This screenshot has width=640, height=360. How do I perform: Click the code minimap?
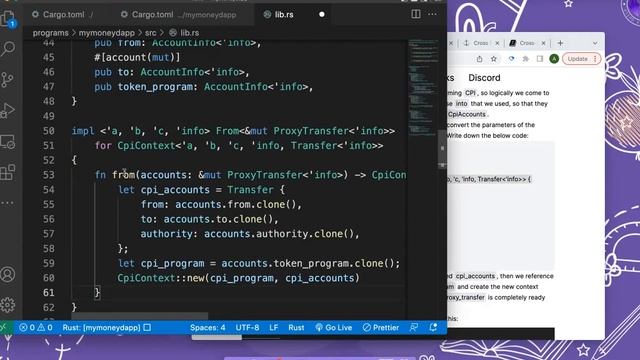pyautogui.click(x=424, y=88)
